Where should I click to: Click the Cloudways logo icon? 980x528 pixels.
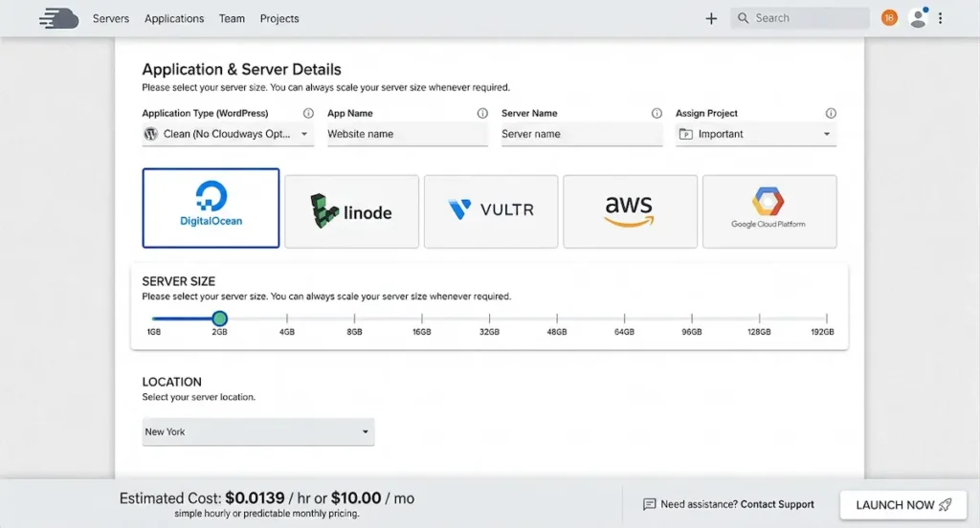coord(58,19)
